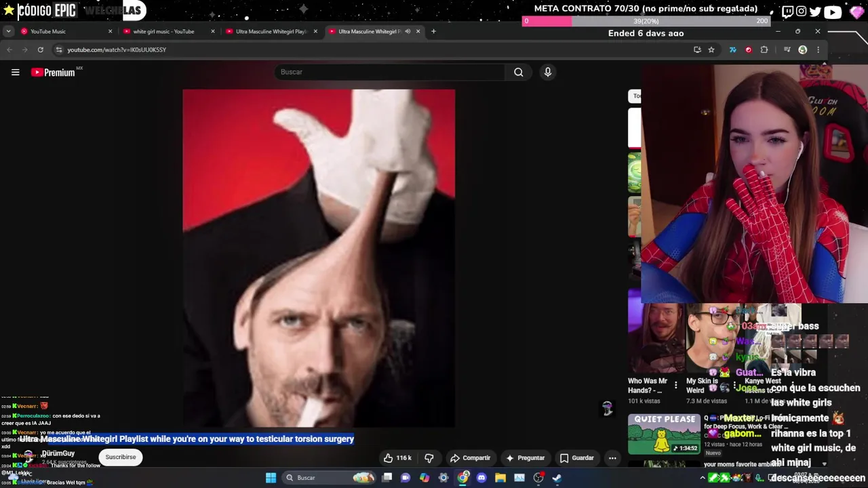
Task: Expand the tab search dropdown
Action: (8, 31)
